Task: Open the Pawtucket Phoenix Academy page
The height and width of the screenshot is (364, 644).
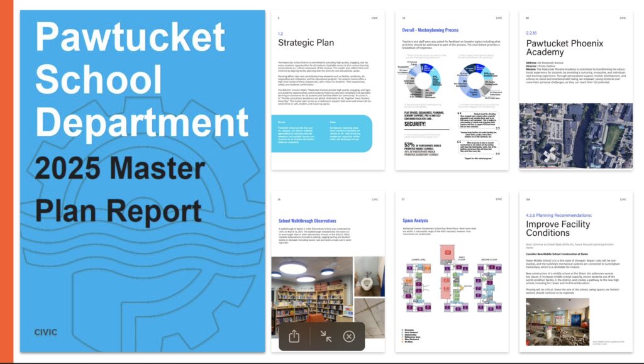Action: tap(575, 90)
